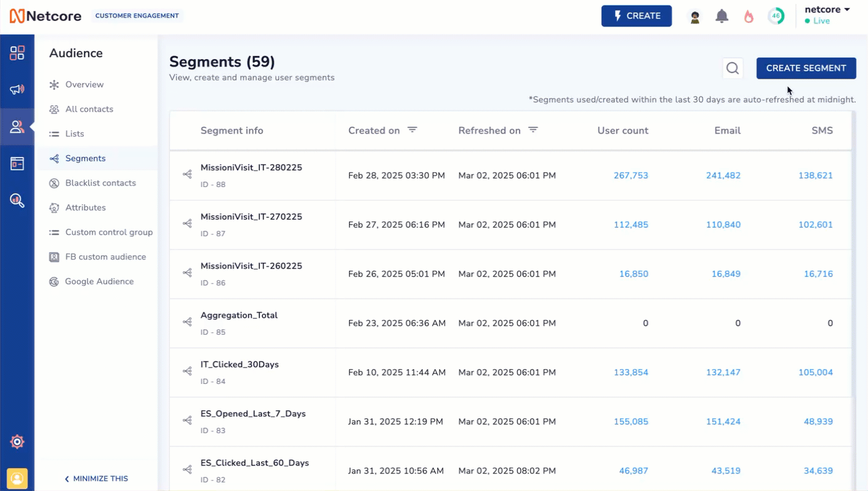868x491 pixels.
Task: Open Lists in Audience menu
Action: point(74,134)
